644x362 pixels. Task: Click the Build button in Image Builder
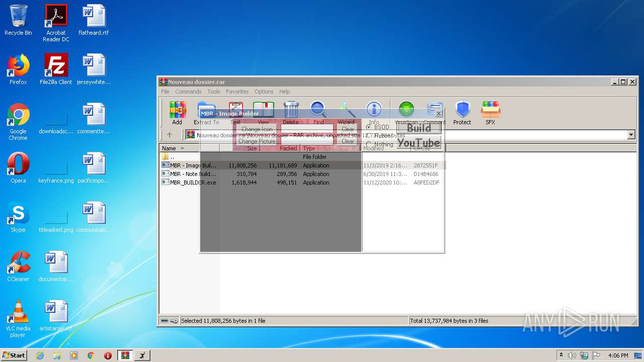[419, 128]
